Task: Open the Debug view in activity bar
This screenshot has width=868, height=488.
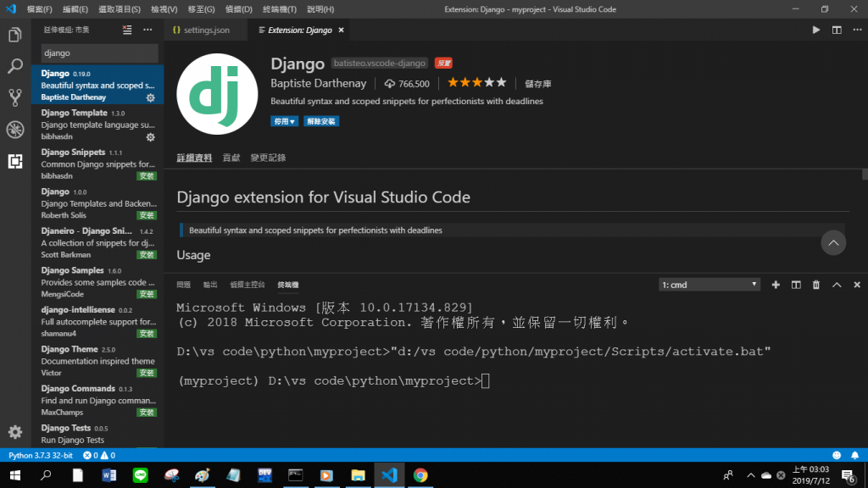Action: (15, 130)
